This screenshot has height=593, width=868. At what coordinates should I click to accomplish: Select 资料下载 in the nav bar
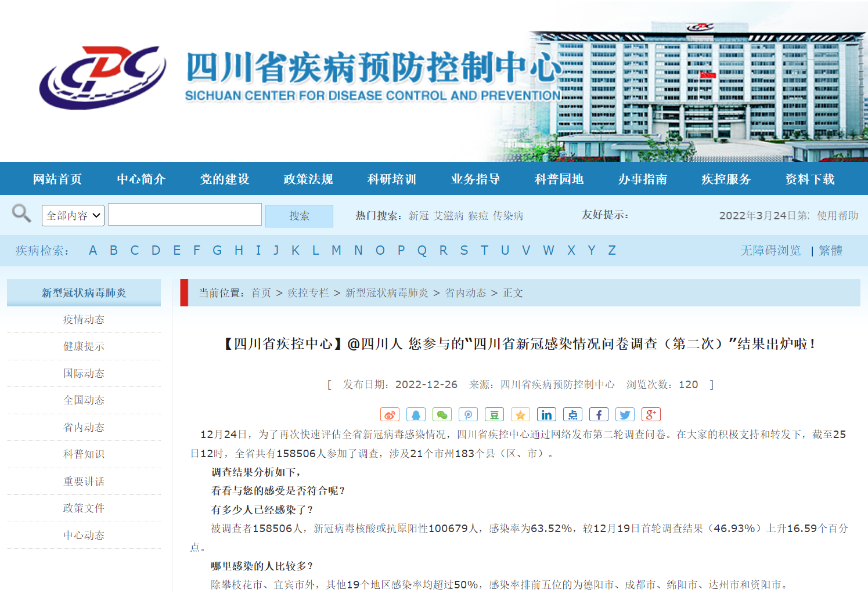(x=810, y=179)
